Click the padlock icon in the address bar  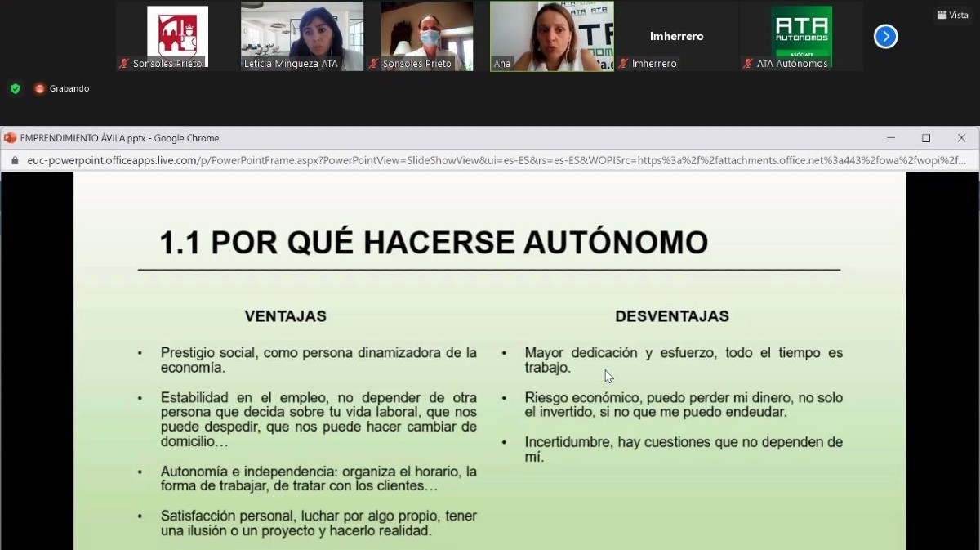[15, 161]
